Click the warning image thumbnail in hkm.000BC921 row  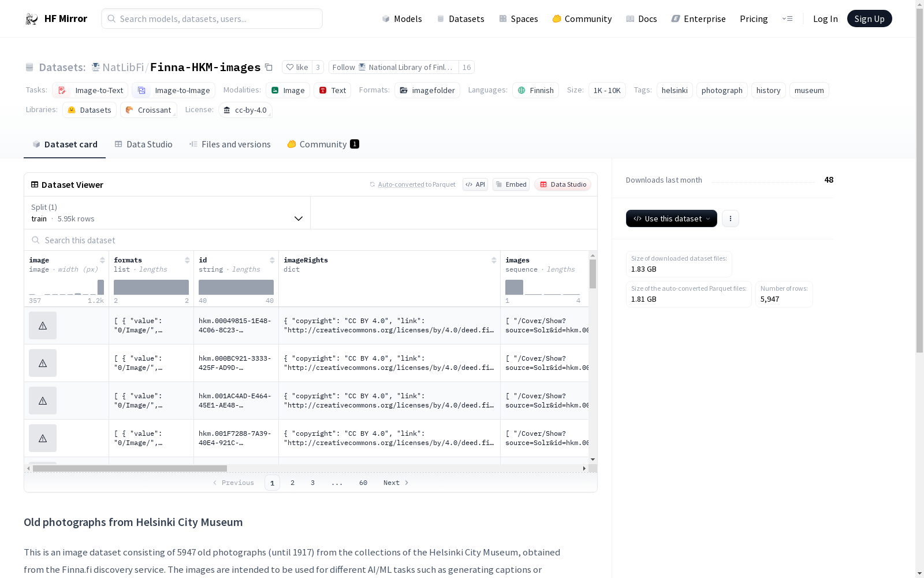[43, 363]
